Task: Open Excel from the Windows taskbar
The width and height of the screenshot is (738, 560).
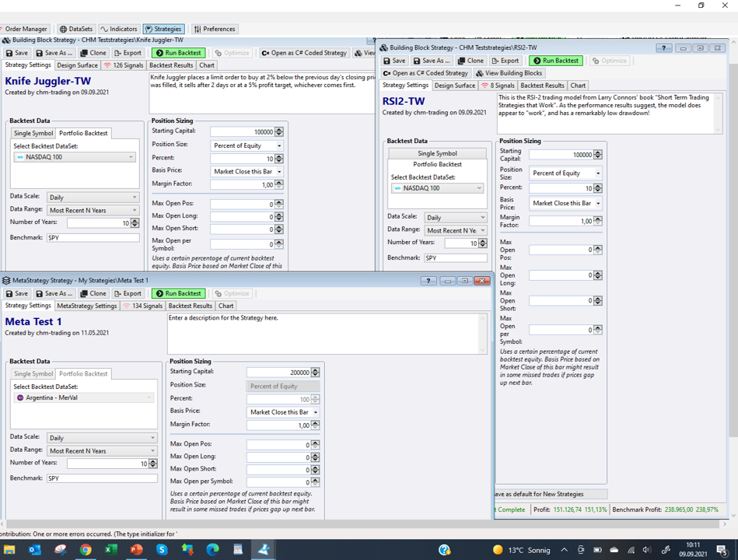Action: click(110, 550)
